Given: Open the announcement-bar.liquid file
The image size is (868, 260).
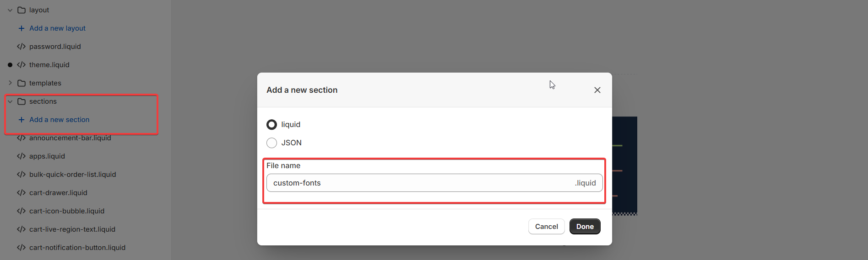Looking at the screenshot, I should tap(70, 138).
